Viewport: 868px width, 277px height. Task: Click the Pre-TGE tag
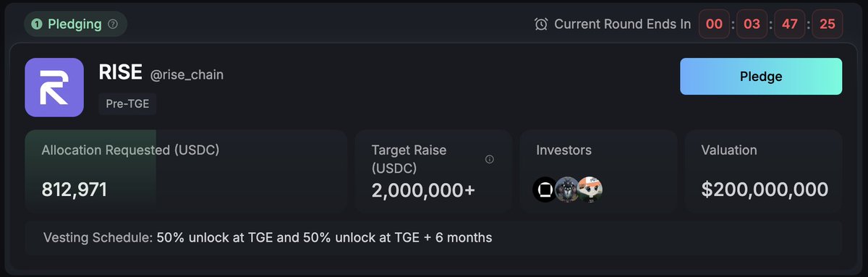(127, 103)
